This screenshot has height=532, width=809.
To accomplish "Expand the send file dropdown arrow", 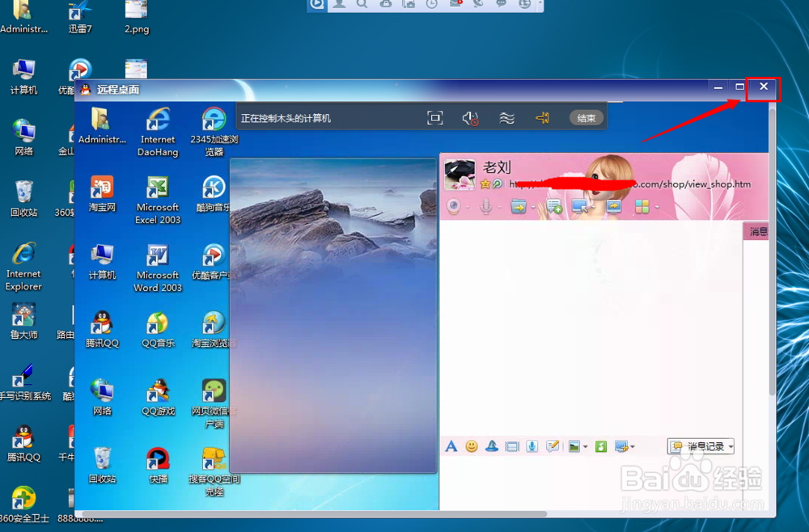I will [533, 208].
